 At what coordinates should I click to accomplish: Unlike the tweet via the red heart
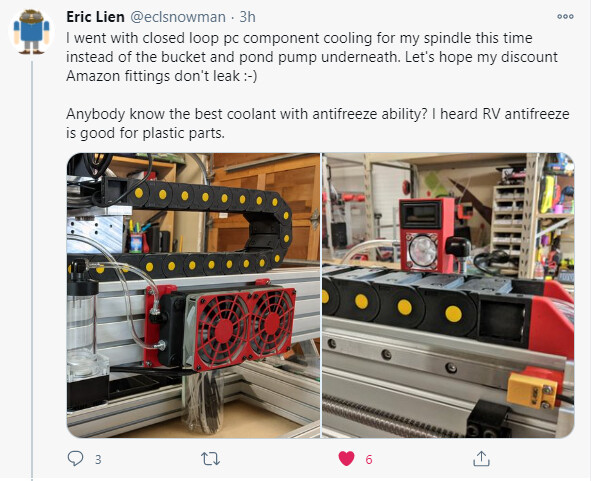coord(346,458)
